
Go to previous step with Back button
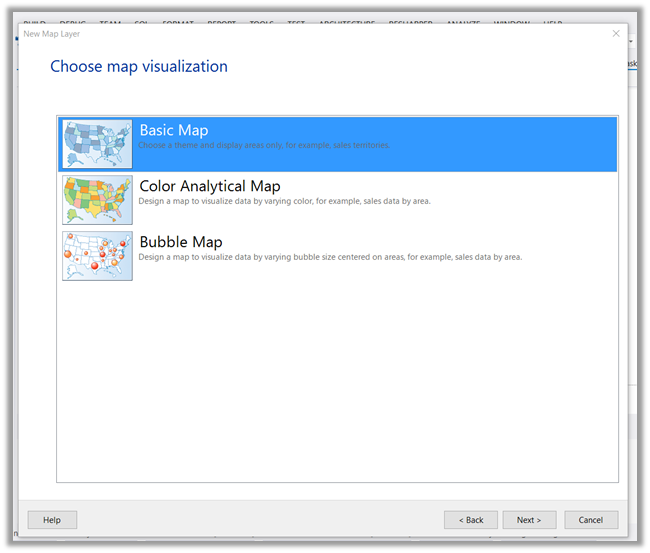click(471, 520)
